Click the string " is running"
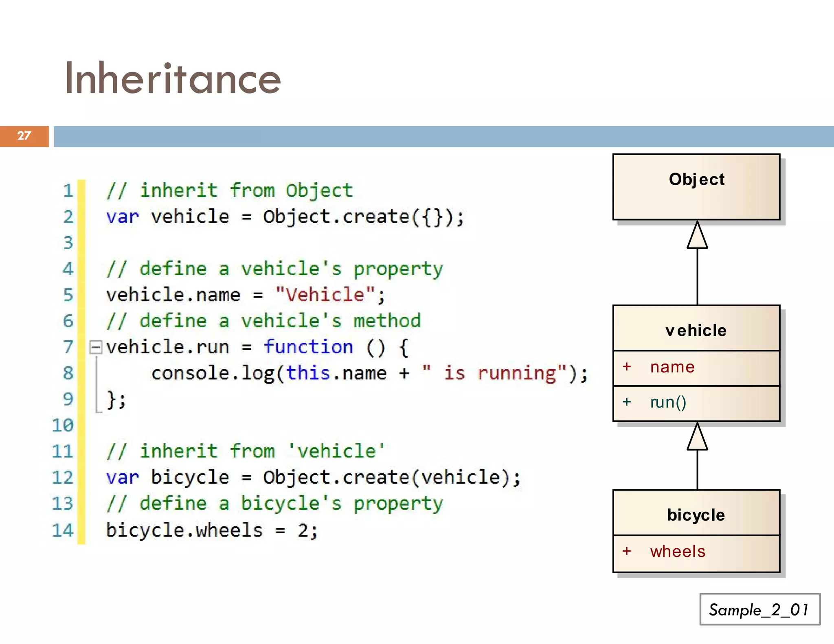The height and width of the screenshot is (644, 834). [x=494, y=373]
